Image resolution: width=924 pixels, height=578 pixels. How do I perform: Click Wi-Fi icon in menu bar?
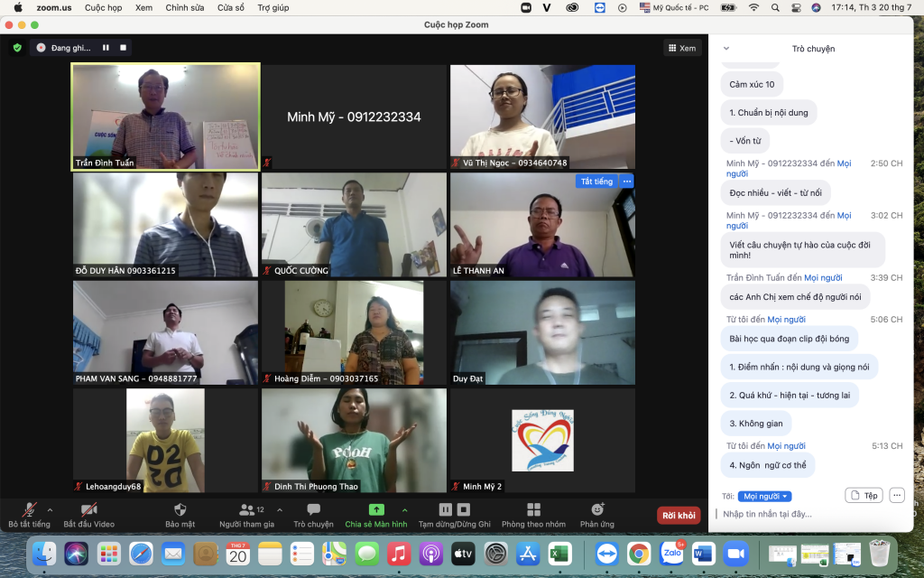pos(753,7)
